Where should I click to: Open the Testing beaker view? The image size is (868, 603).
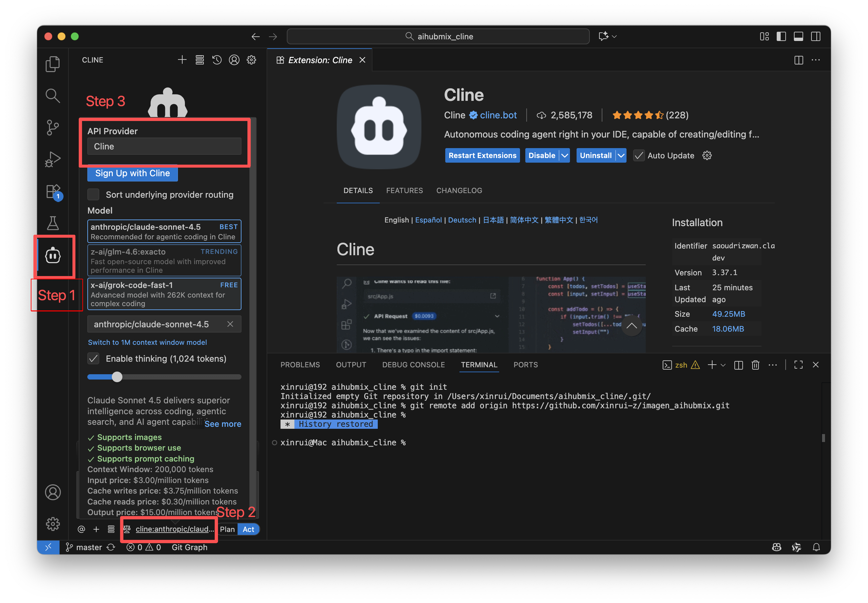pos(53,223)
